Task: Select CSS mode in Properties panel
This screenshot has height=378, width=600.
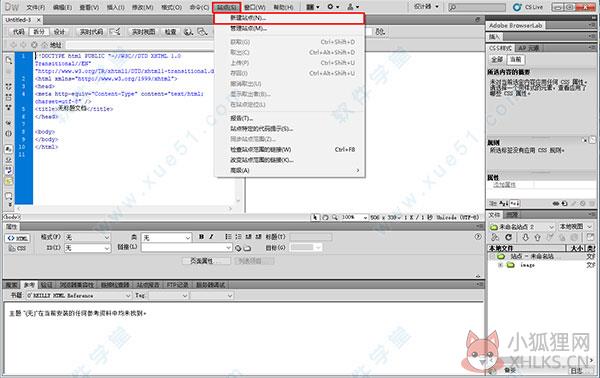Action: [18, 248]
